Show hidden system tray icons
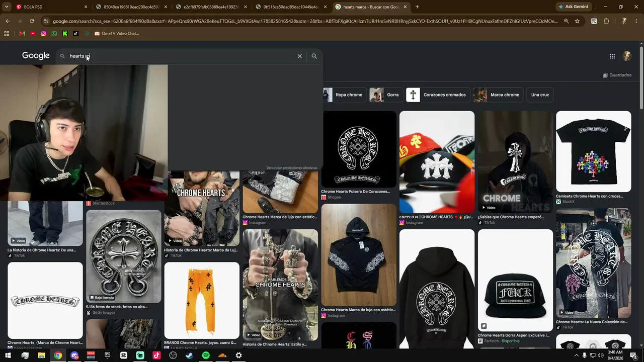644x362 pixels. [x=576, y=355]
